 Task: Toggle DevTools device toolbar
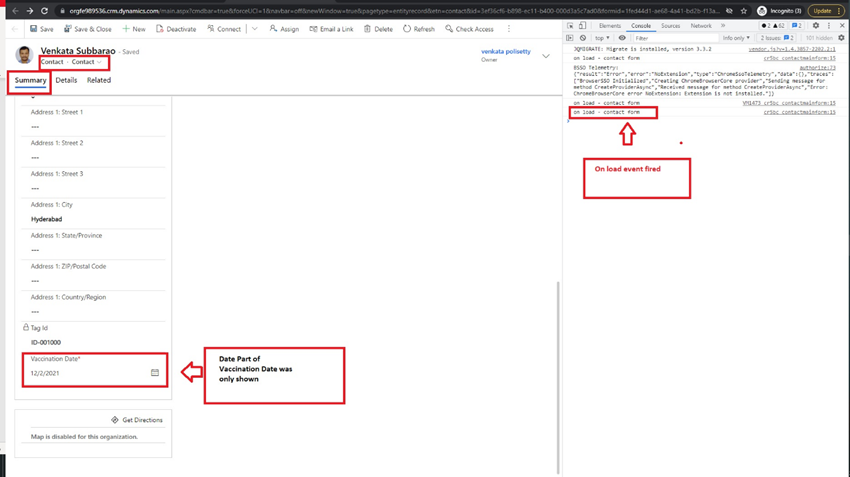tap(582, 25)
